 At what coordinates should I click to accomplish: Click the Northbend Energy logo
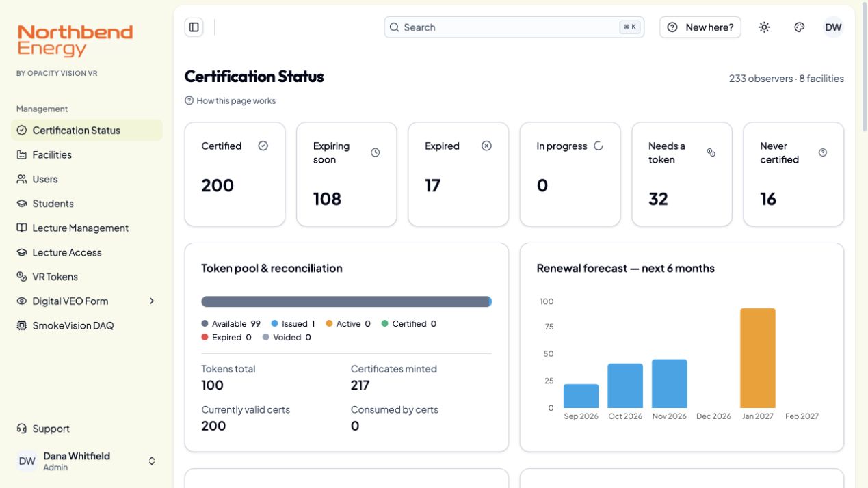coord(75,40)
